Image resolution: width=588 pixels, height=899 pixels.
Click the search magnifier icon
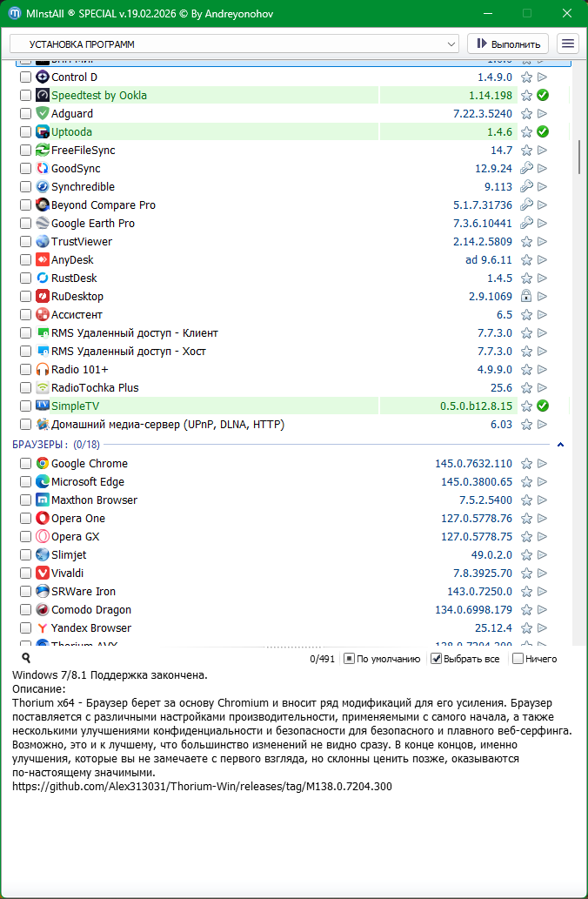pyautogui.click(x=26, y=659)
